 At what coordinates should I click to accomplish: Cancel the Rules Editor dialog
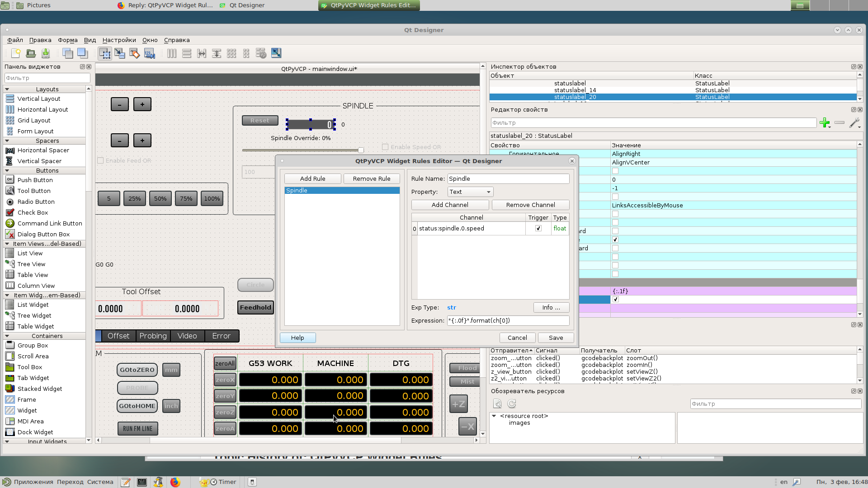pos(517,338)
